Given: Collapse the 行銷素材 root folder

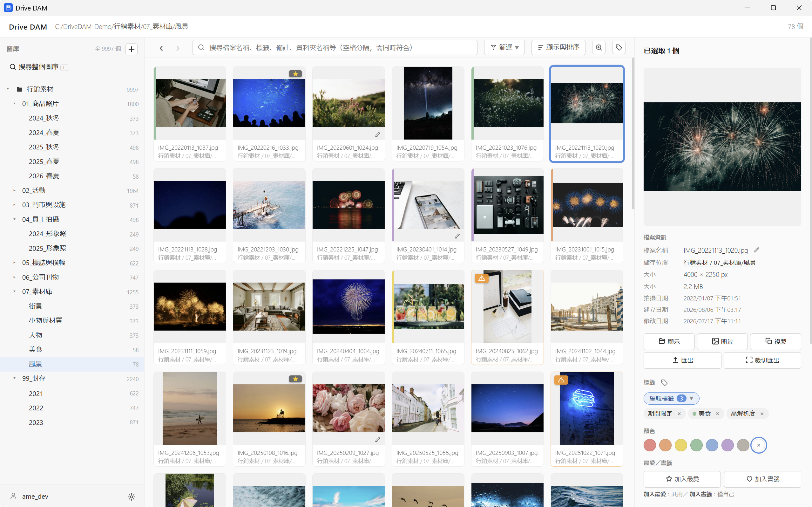Looking at the screenshot, I should click(x=8, y=89).
